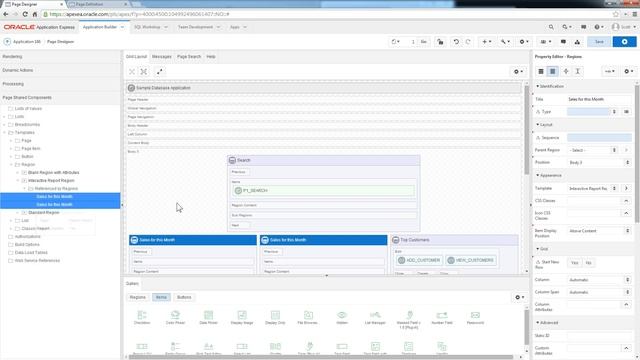Open the Team Development toolbar dropdown

tap(546, 42)
